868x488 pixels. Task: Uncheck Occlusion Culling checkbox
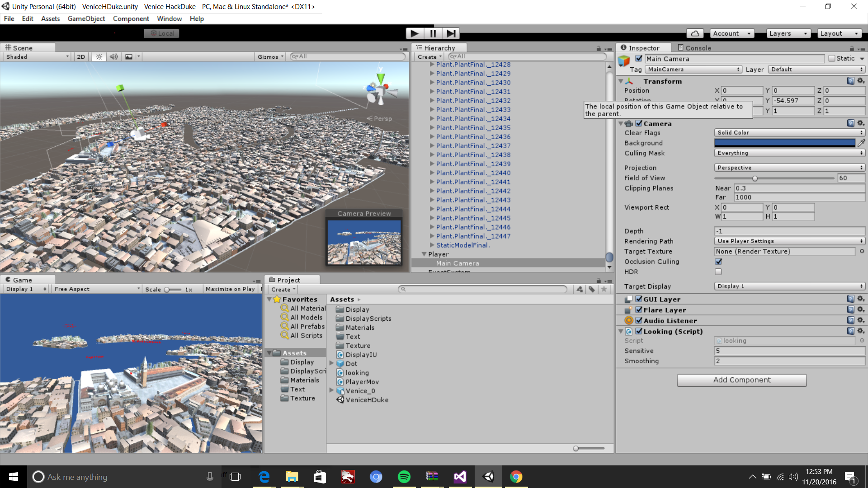coord(718,261)
